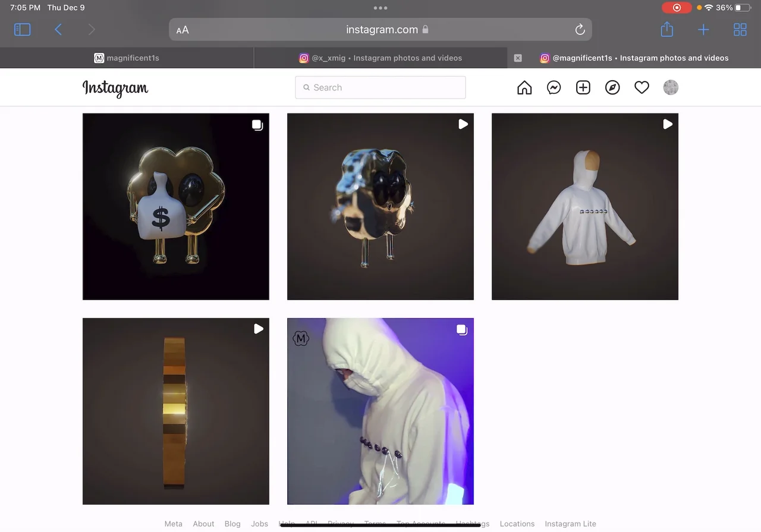The height and width of the screenshot is (532, 761).
Task: Tap the Wi-Fi status icon
Action: [708, 8]
